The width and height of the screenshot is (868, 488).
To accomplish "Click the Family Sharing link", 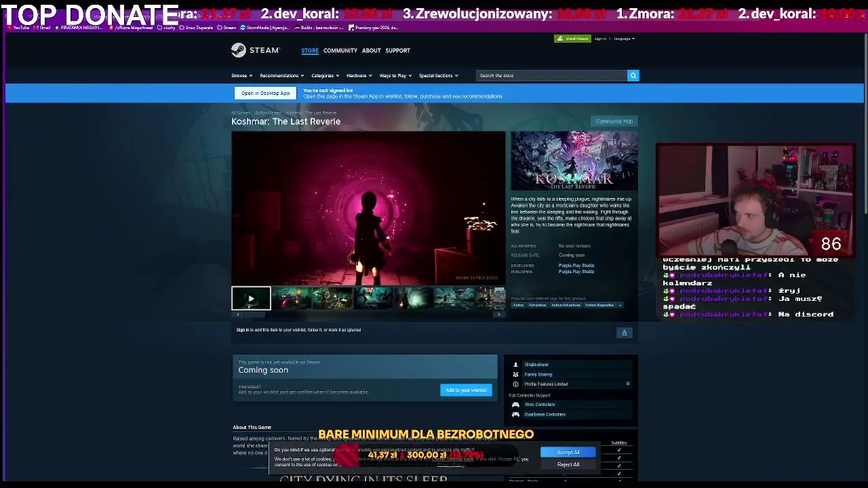I will [x=538, y=374].
